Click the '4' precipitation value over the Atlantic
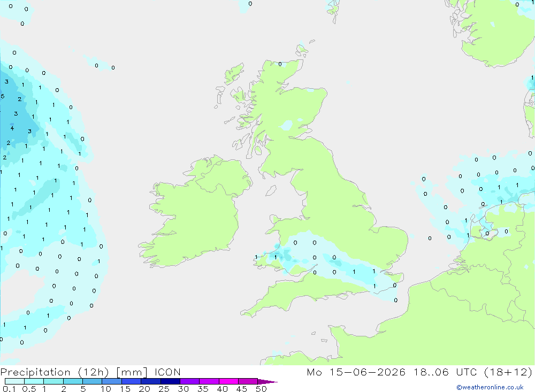The width and height of the screenshot is (535, 392). [x=12, y=128]
